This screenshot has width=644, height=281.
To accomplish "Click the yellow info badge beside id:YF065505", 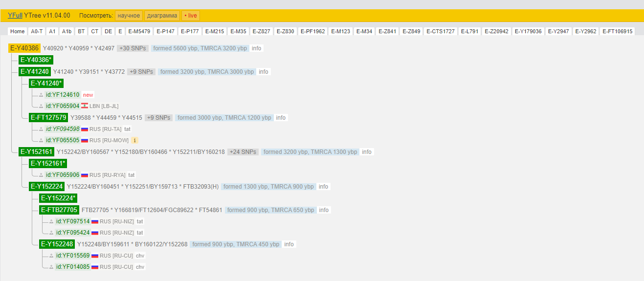I will tap(135, 140).
